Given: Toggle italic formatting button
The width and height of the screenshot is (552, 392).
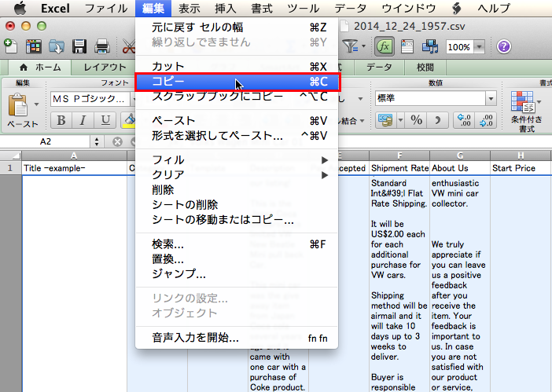Looking at the screenshot, I should point(82,120).
